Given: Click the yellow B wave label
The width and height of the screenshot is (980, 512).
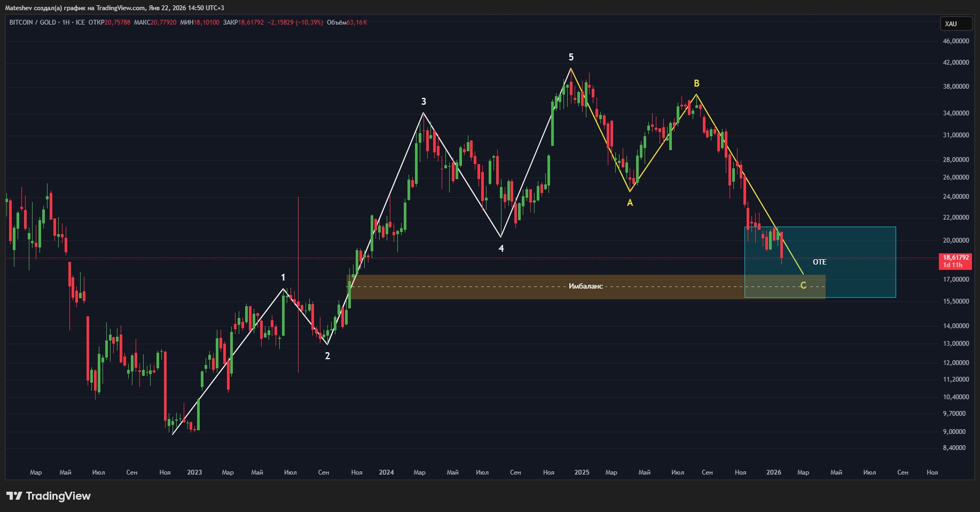Looking at the screenshot, I should [x=696, y=83].
